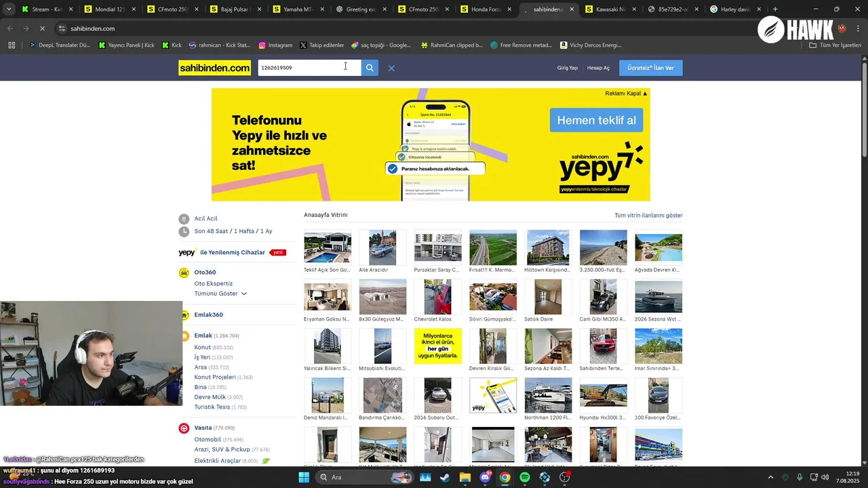Click the Oto360 car icon
The width and height of the screenshot is (868, 488).
184,272
